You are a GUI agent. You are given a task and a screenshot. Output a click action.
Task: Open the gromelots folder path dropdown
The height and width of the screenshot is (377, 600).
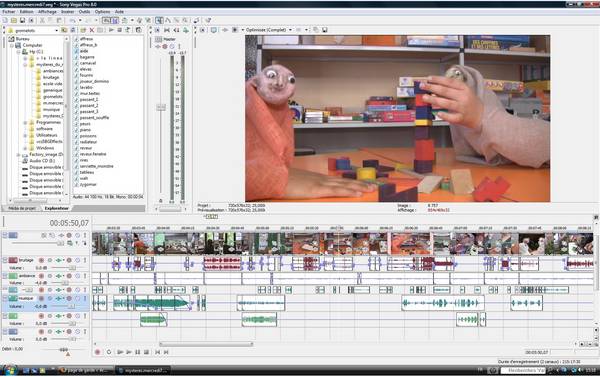pos(56,30)
